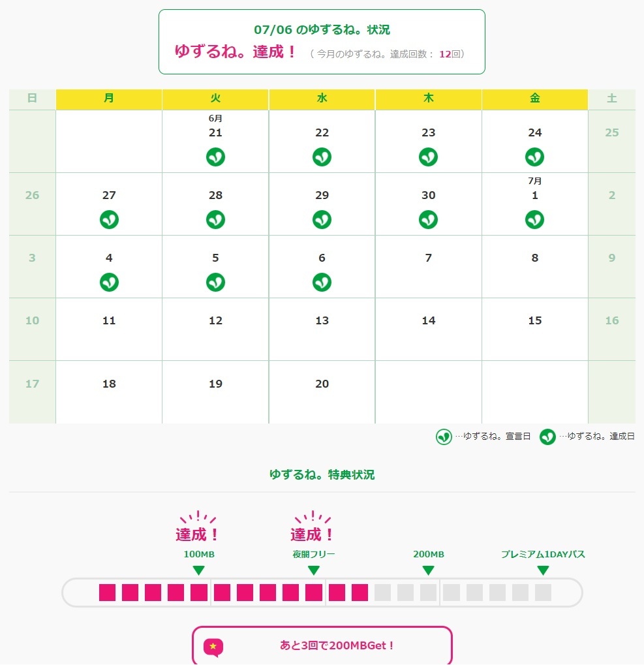Click the ゆずるね。宣言日 legend icon
Viewport: 644px width, 665px height.
tap(444, 437)
